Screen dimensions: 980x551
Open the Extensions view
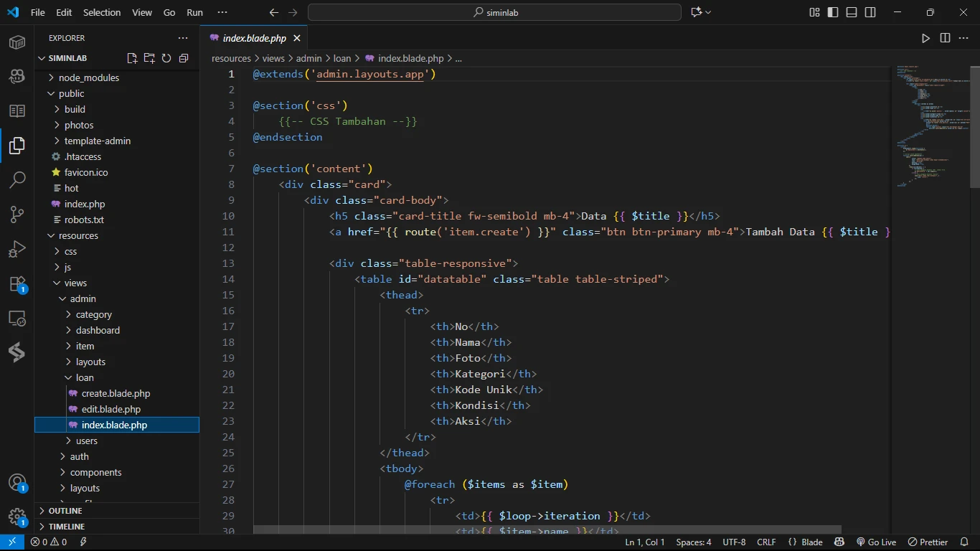pyautogui.click(x=17, y=284)
